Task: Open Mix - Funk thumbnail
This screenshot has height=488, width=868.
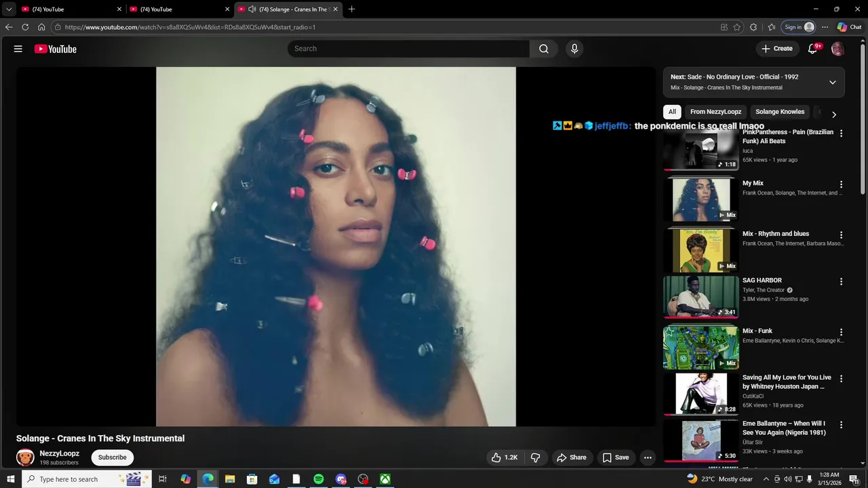Action: 701,347
